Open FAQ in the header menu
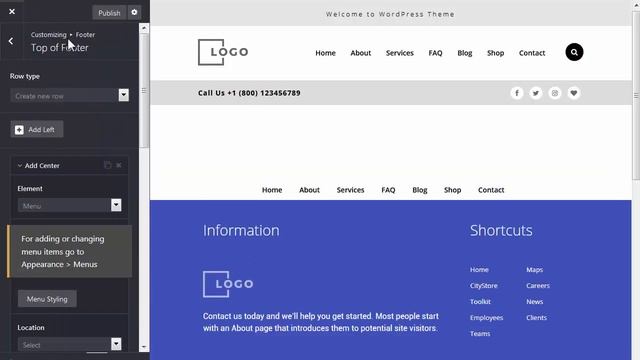 [435, 53]
